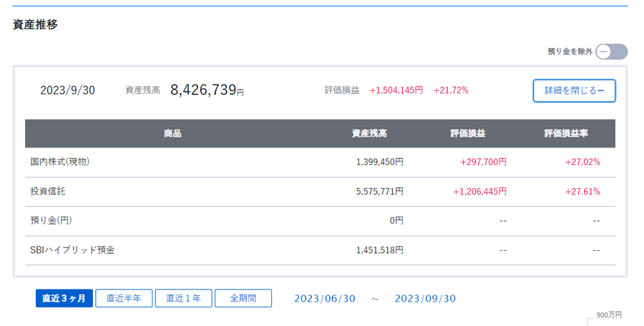
Task: Click the 評価損益 column header
Action: pos(468,134)
